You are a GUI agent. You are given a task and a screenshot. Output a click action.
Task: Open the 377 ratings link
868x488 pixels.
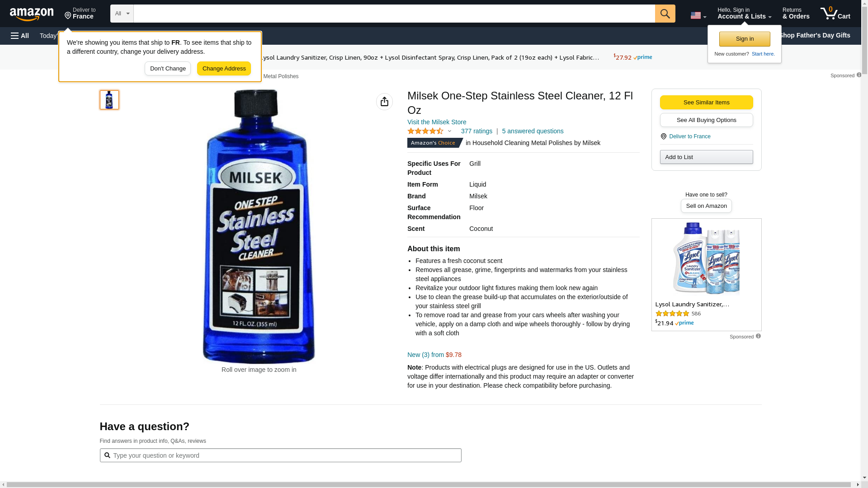pos(476,131)
